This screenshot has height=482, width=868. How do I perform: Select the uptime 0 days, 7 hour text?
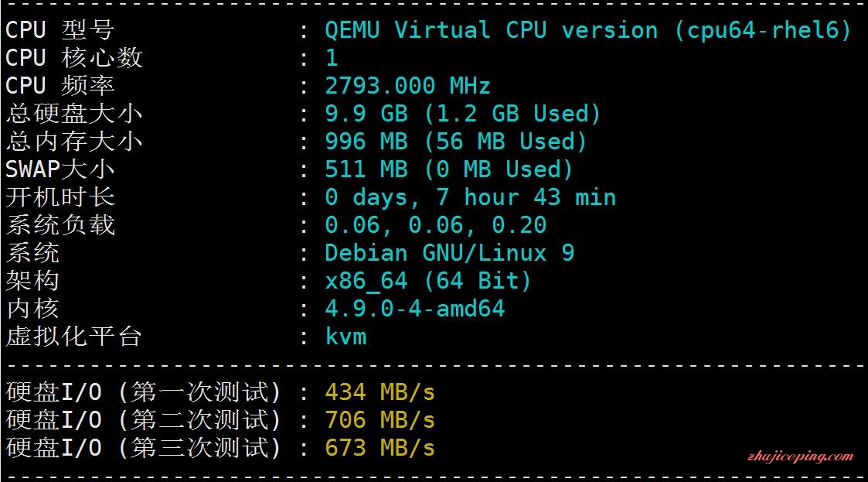point(470,197)
